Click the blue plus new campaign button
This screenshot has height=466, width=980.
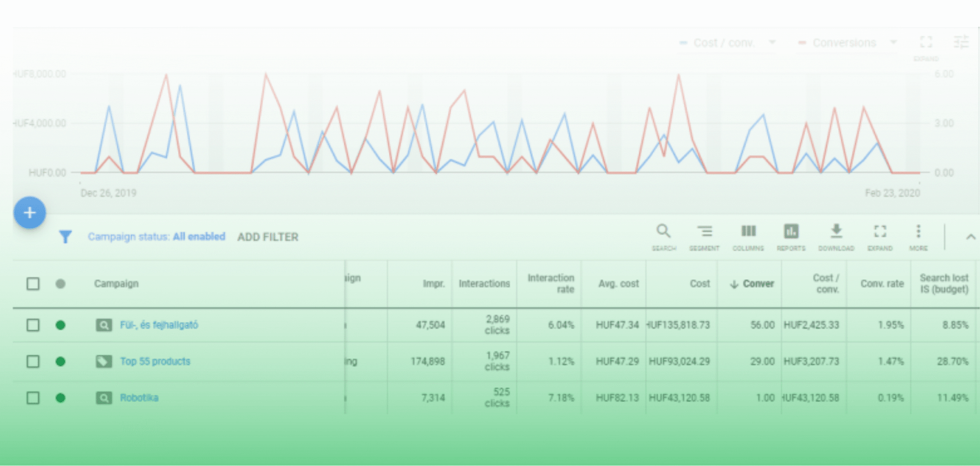pos(29,213)
